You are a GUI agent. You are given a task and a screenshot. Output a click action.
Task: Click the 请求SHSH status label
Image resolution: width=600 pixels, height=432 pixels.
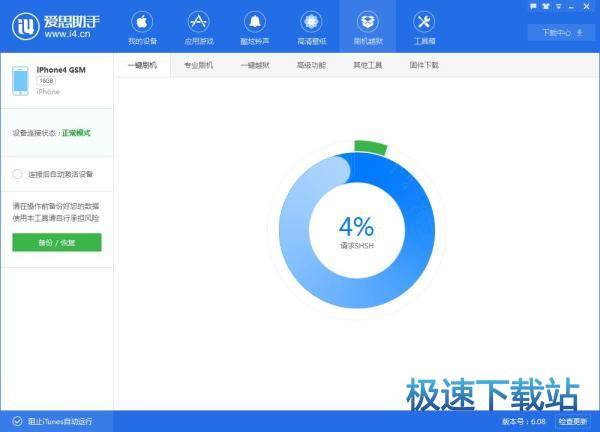pyautogui.click(x=357, y=246)
